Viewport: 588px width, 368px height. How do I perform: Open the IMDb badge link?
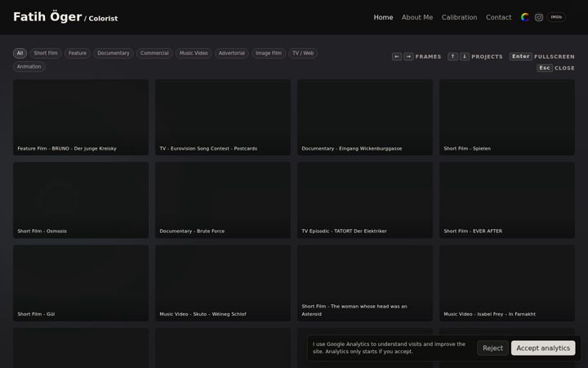pos(556,17)
